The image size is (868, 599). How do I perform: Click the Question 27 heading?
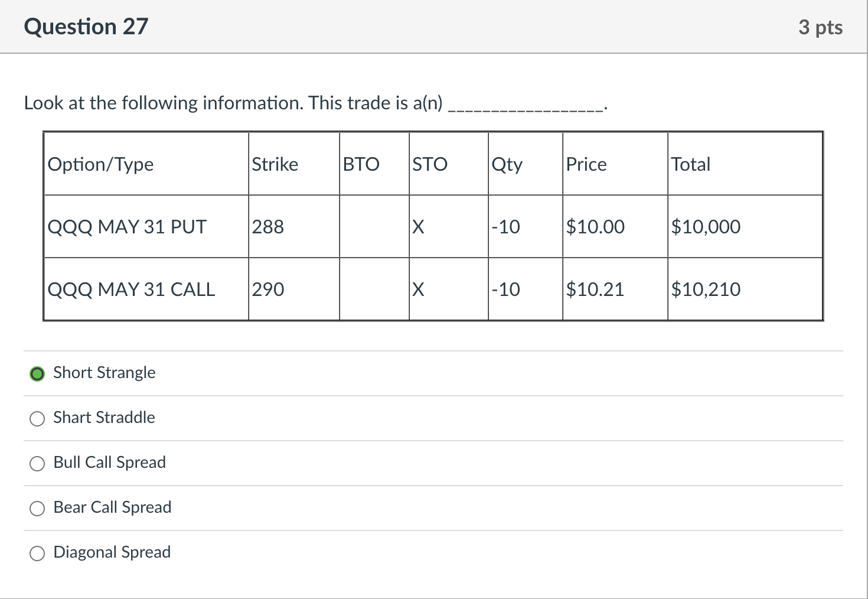pos(86,27)
